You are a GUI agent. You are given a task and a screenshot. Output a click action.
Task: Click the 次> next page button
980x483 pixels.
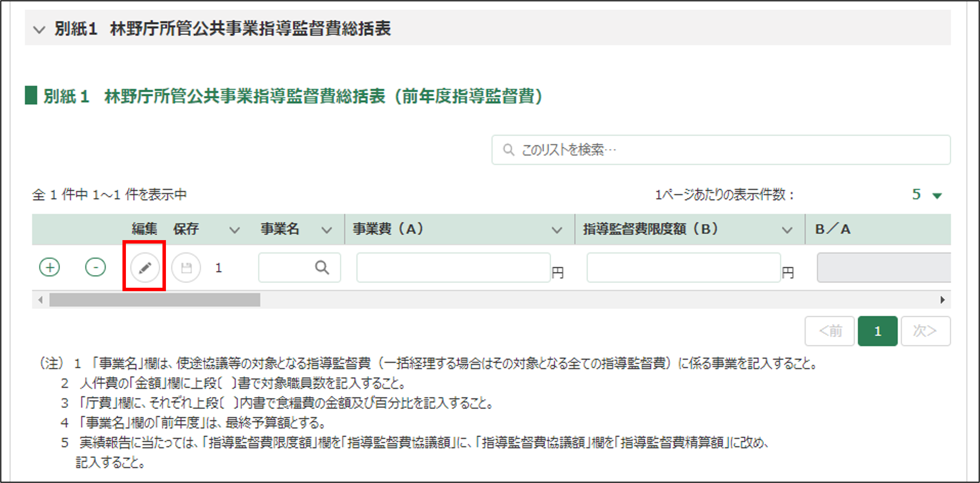point(925,331)
